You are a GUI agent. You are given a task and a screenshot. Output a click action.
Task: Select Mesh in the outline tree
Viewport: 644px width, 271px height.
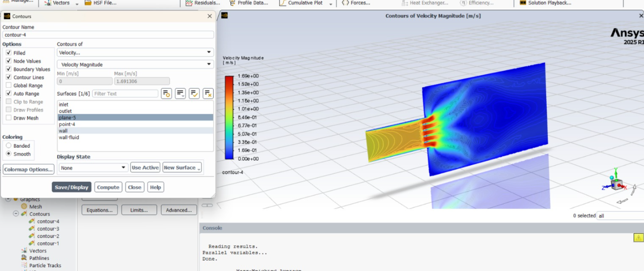35,206
